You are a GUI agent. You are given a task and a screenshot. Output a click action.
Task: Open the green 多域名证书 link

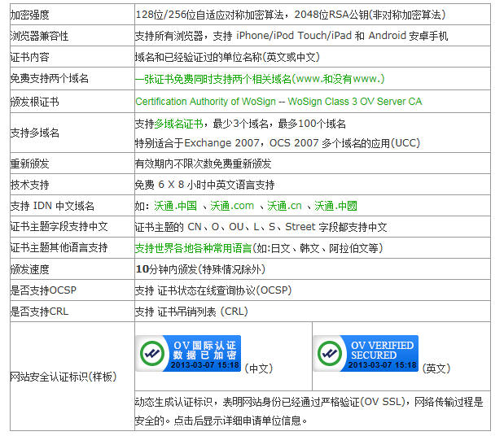click(x=178, y=124)
